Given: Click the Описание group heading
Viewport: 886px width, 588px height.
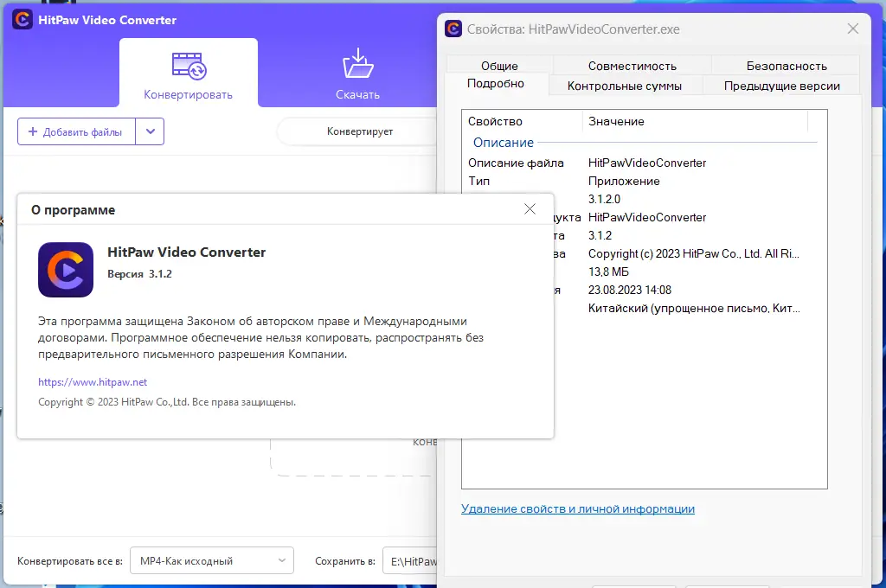Looking at the screenshot, I should coord(504,143).
